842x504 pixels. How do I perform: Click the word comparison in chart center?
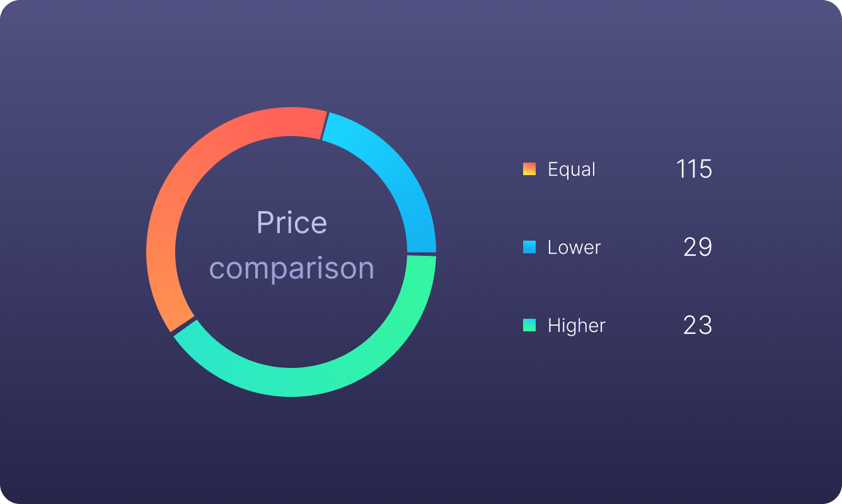(x=292, y=268)
